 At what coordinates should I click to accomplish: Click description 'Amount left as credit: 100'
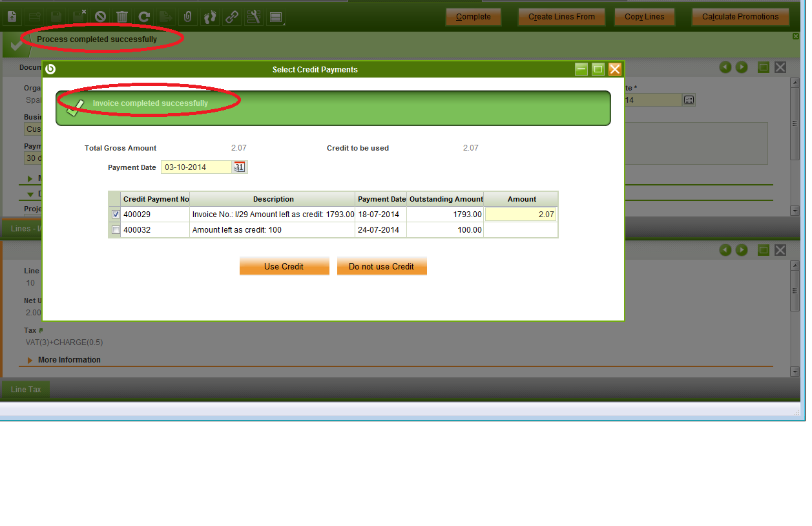(237, 229)
